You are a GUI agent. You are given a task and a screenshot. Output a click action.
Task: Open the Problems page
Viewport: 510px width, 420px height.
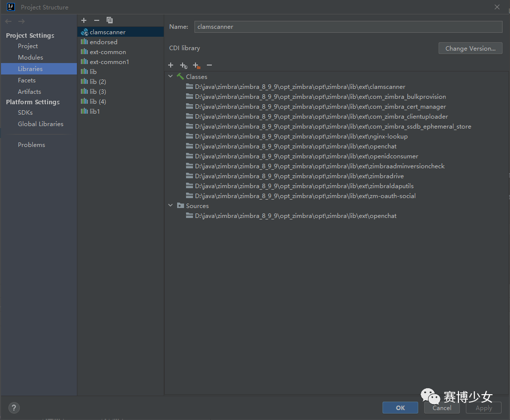click(31, 144)
